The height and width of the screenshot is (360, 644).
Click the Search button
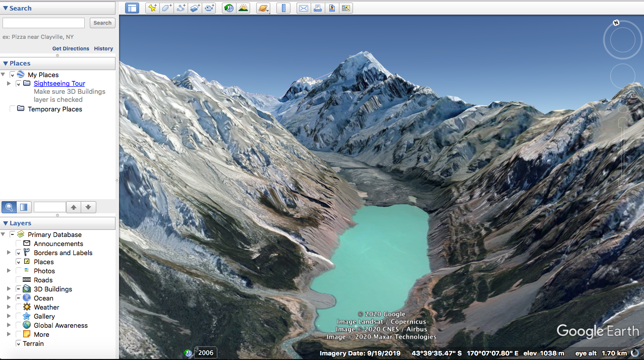[x=102, y=23]
